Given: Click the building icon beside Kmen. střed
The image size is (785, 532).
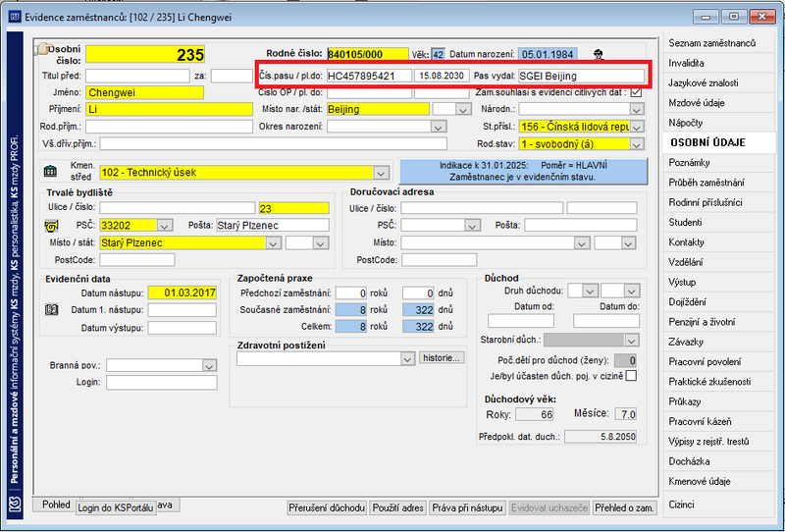Looking at the screenshot, I should point(51,172).
